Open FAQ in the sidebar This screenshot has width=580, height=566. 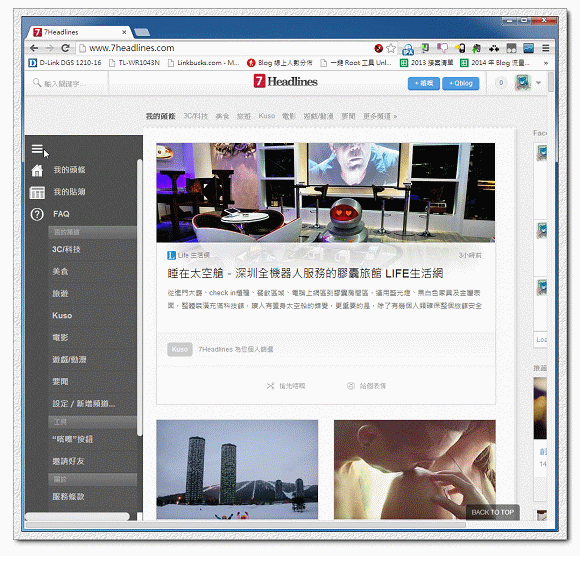[61, 214]
